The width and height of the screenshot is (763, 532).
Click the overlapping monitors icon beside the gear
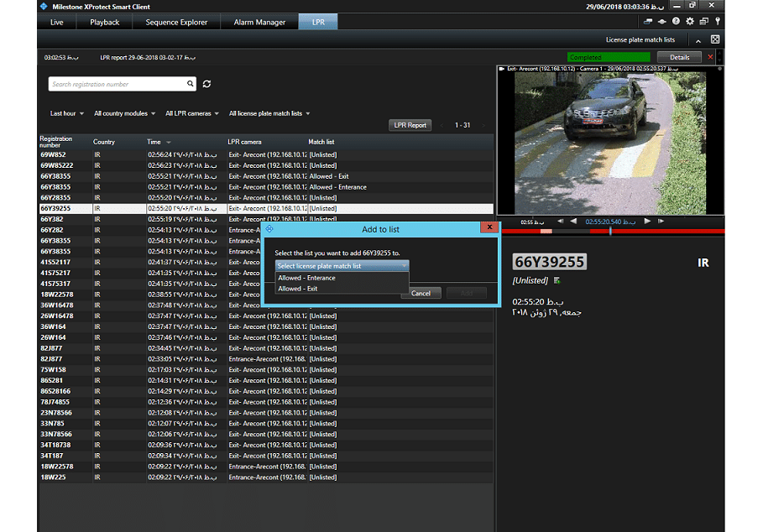(704, 21)
